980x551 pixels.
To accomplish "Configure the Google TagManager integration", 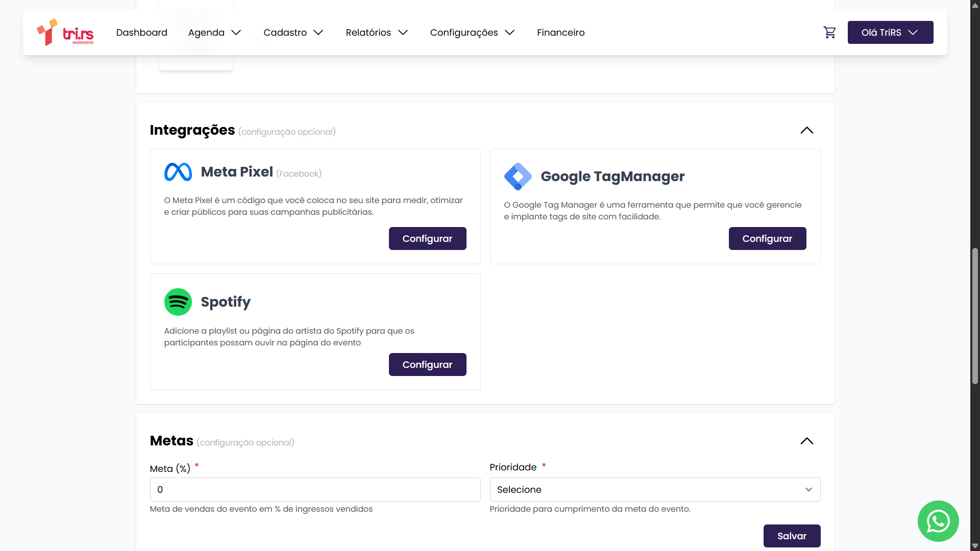I will [767, 239].
